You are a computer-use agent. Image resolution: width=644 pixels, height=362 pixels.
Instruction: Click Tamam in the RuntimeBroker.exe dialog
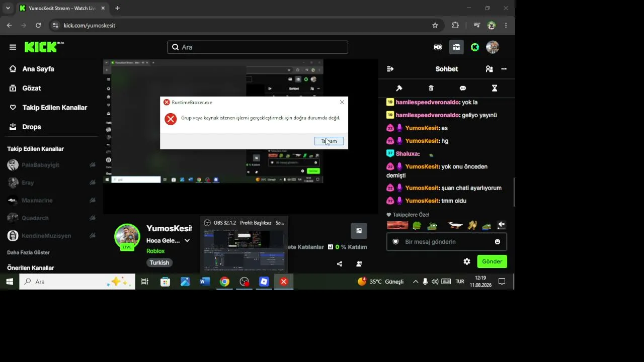pos(329,141)
